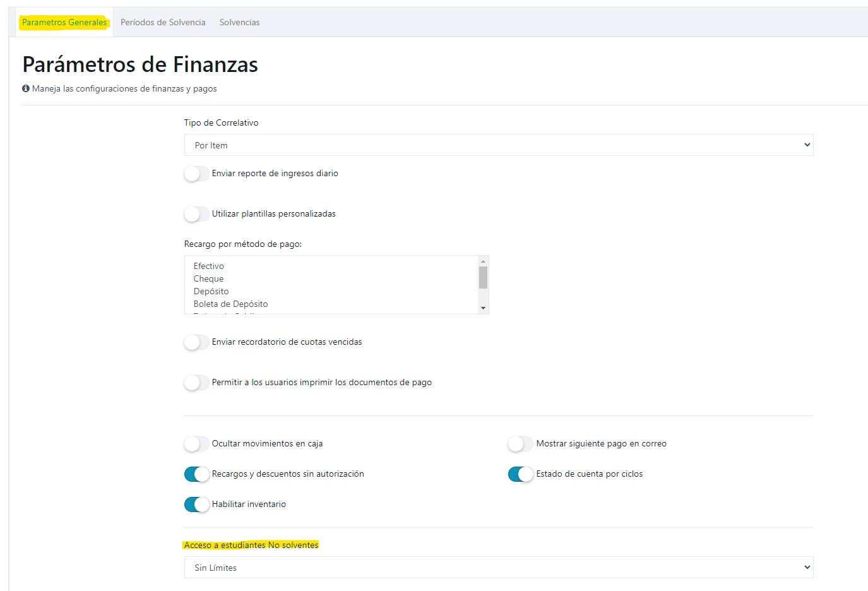Disable Estado de cuenta por ciclos
Screen dimensions: 868x591
521,474
